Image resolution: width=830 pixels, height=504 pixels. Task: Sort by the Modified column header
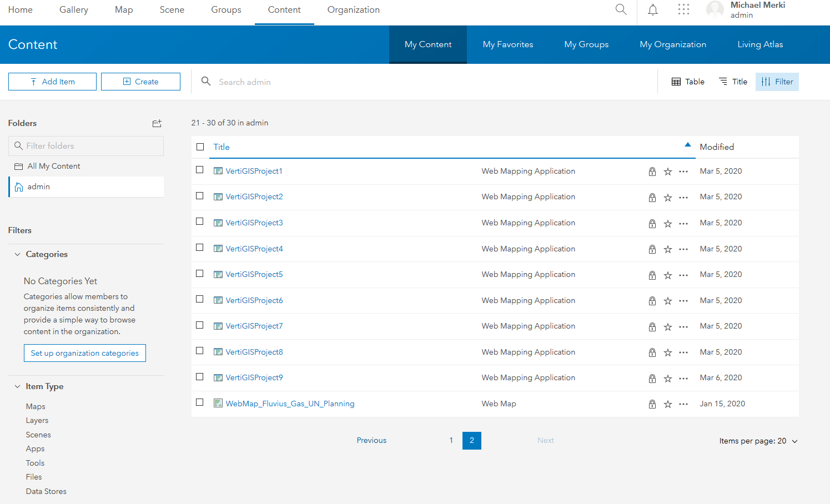[717, 147]
